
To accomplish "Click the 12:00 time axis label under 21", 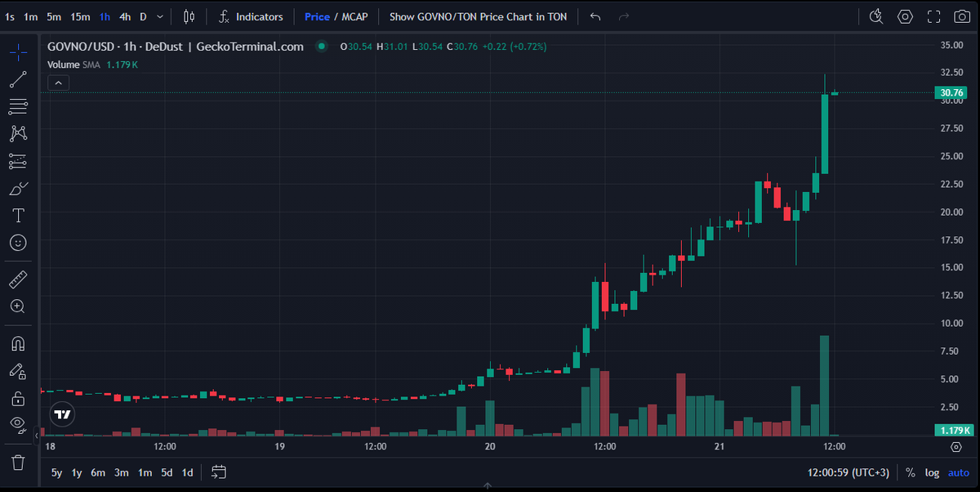I will point(834,447).
